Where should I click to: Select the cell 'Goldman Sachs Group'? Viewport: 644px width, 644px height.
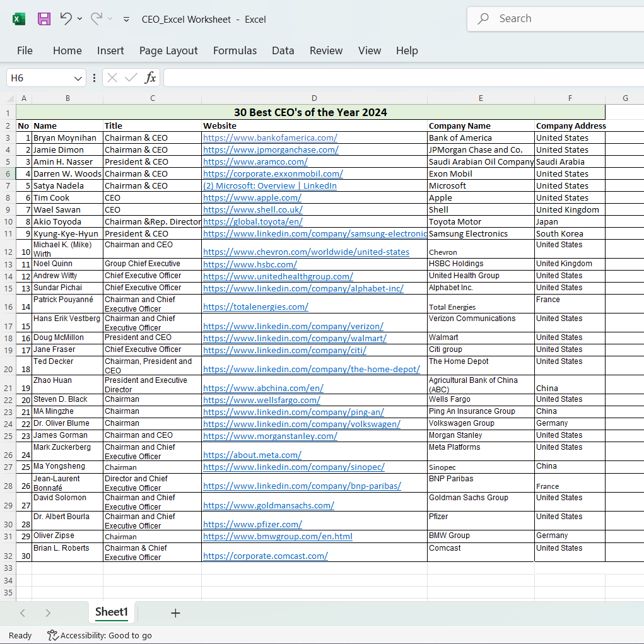481,502
